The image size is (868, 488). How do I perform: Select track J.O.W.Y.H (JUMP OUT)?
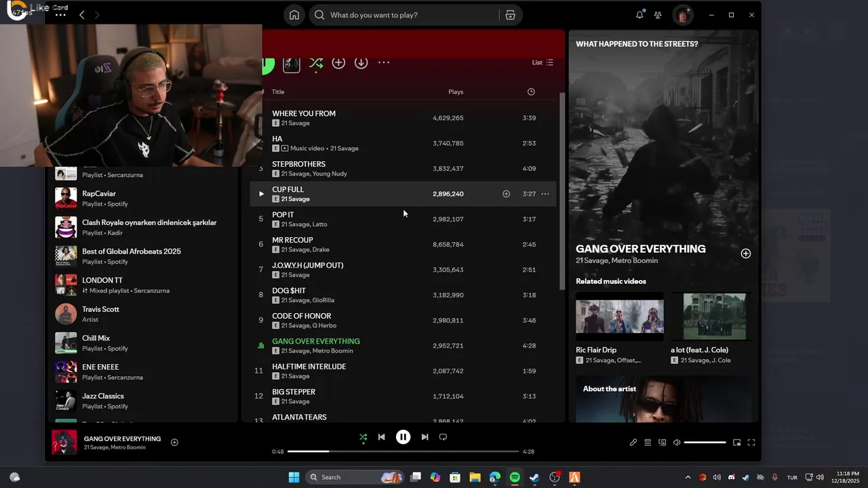tap(308, 265)
